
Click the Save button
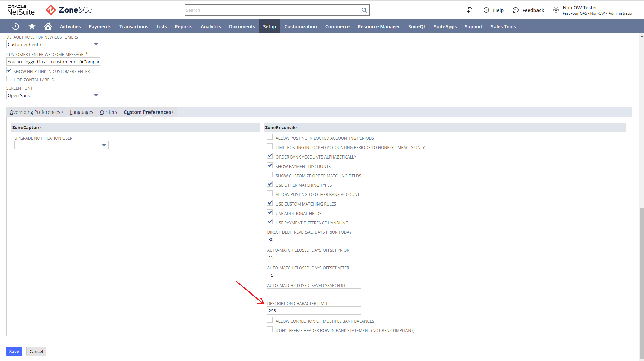click(x=14, y=351)
